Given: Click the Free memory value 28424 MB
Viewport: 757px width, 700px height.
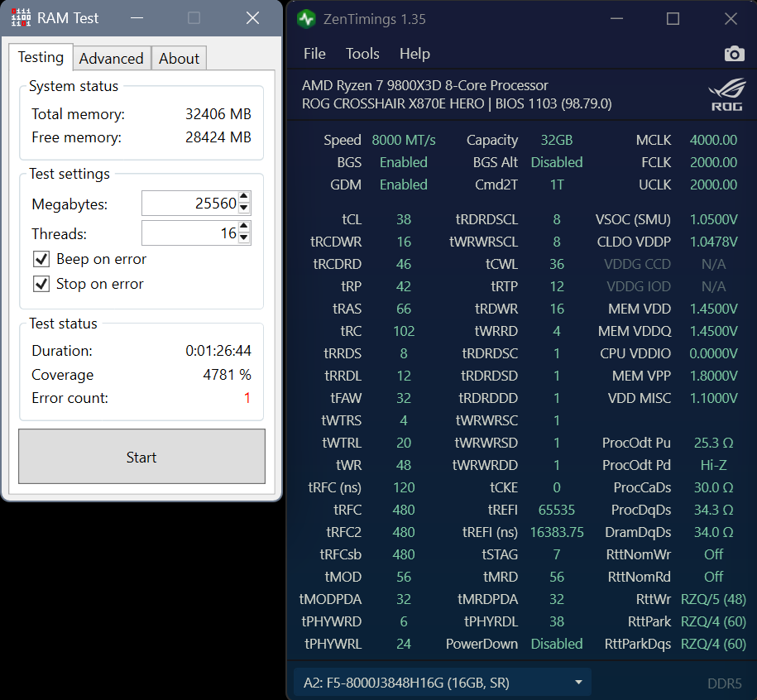Looking at the screenshot, I should 218,137.
